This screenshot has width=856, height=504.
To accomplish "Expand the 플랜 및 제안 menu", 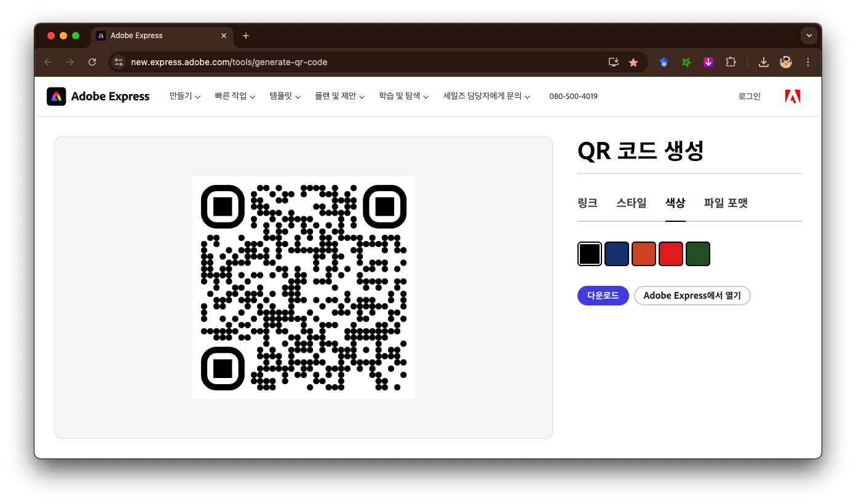I will pyautogui.click(x=339, y=96).
